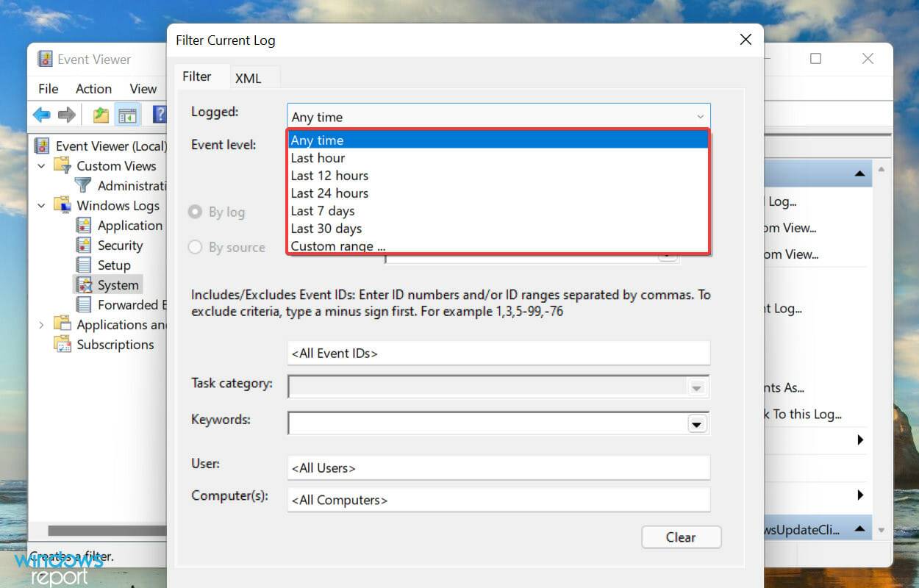Collapse the Custom Views tree node
The image size is (919, 588).
pos(42,166)
